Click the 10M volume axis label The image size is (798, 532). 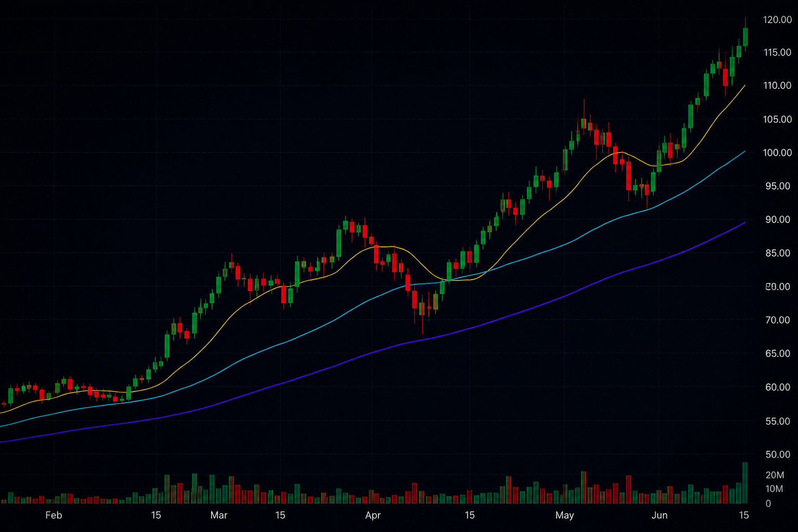[774, 489]
